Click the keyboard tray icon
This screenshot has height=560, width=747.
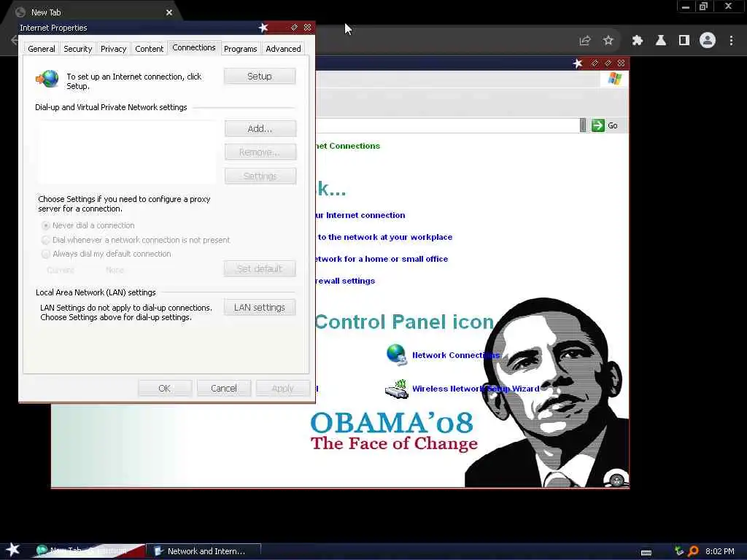646,553
